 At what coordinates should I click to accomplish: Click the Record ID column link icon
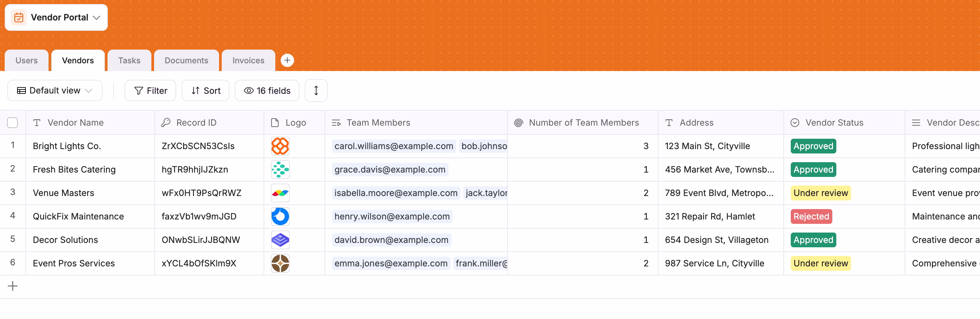166,122
